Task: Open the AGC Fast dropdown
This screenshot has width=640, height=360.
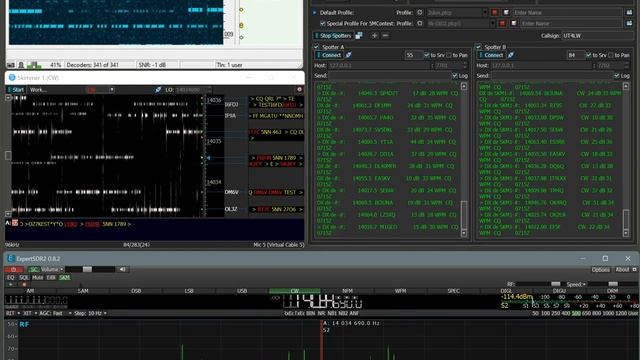Action: pyautogui.click(x=70, y=313)
